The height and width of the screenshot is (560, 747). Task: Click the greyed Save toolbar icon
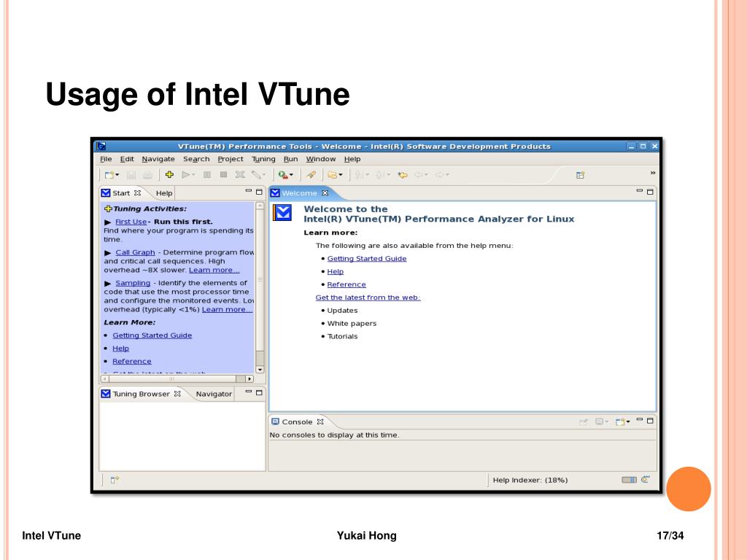tap(131, 175)
